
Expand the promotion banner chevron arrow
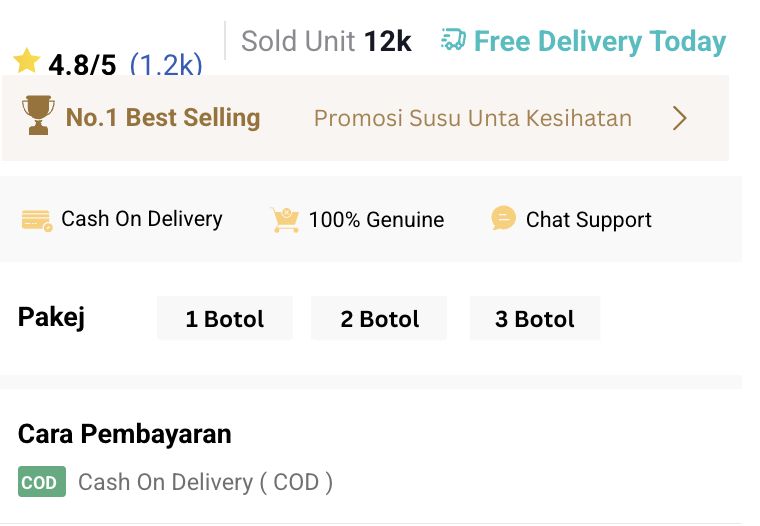tap(680, 118)
